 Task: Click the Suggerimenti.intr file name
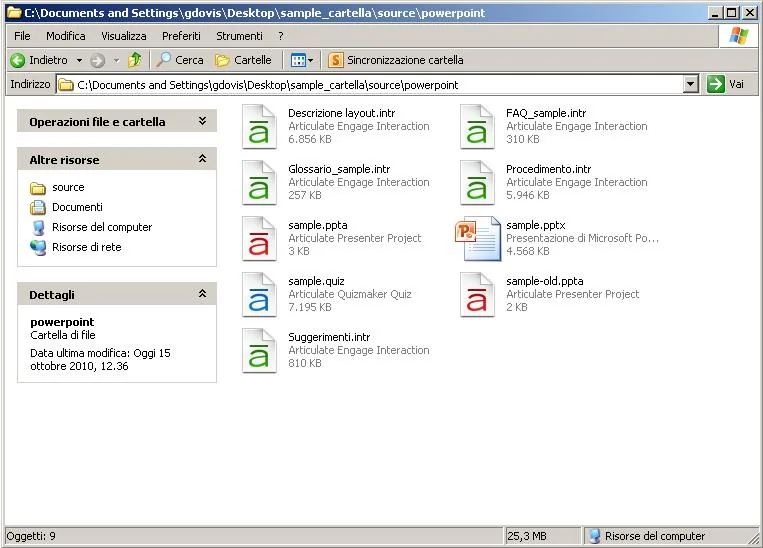(329, 337)
